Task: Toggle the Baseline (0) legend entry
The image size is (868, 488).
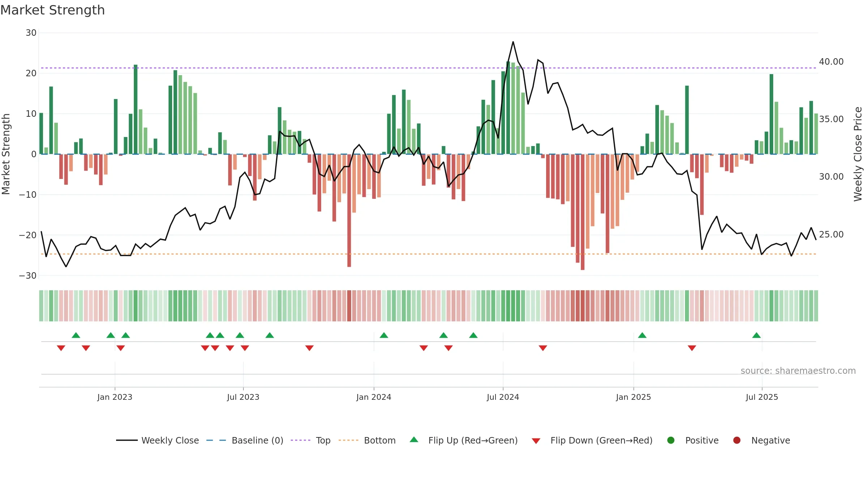Action: [x=245, y=440]
